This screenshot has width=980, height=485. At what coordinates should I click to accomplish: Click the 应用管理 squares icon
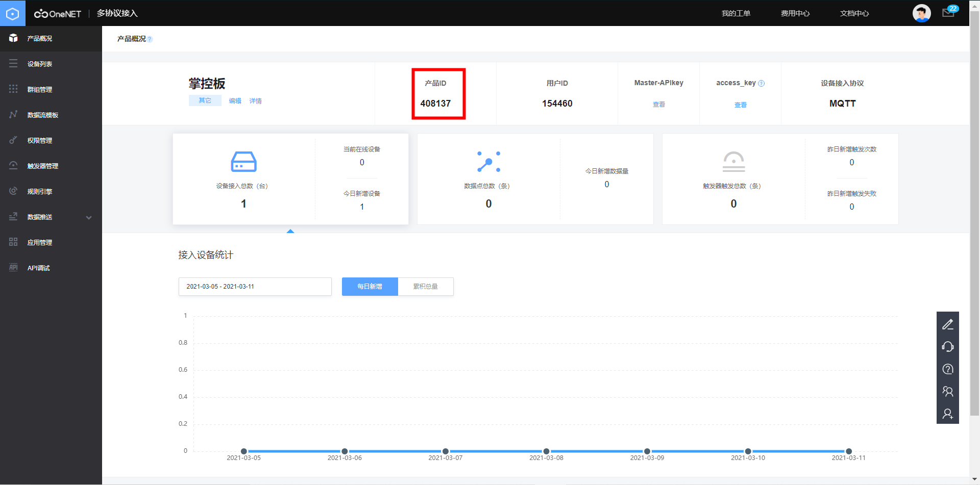click(13, 242)
